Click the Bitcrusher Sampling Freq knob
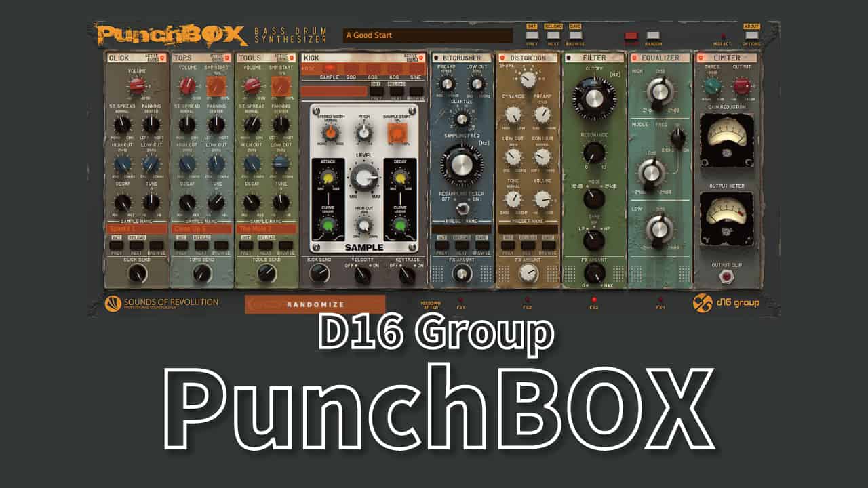 (461, 165)
